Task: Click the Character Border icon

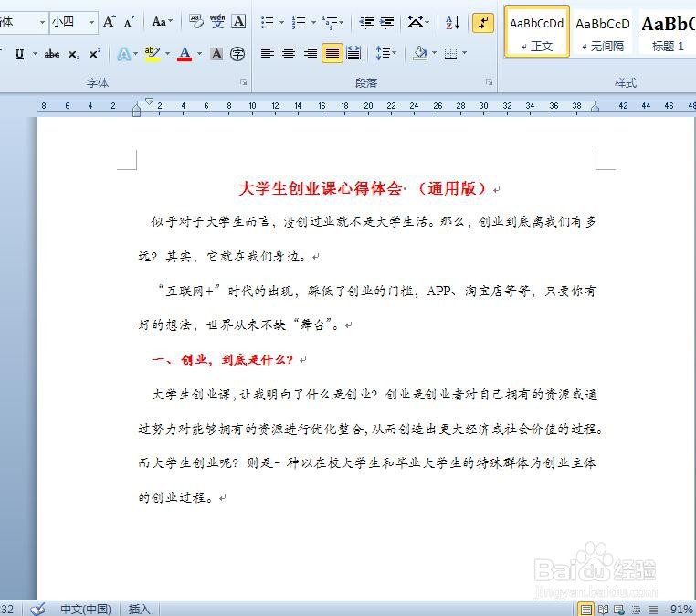Action: point(238,21)
